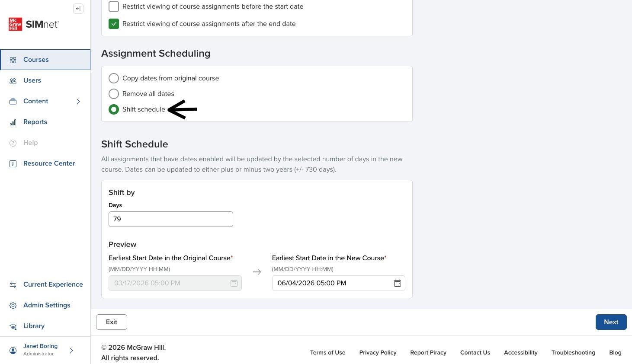
Task: Click the Janet Boring profile name
Action: tap(40, 346)
